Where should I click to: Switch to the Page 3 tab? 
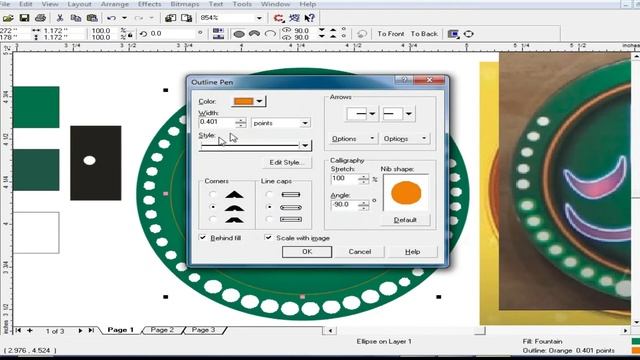pyautogui.click(x=203, y=330)
